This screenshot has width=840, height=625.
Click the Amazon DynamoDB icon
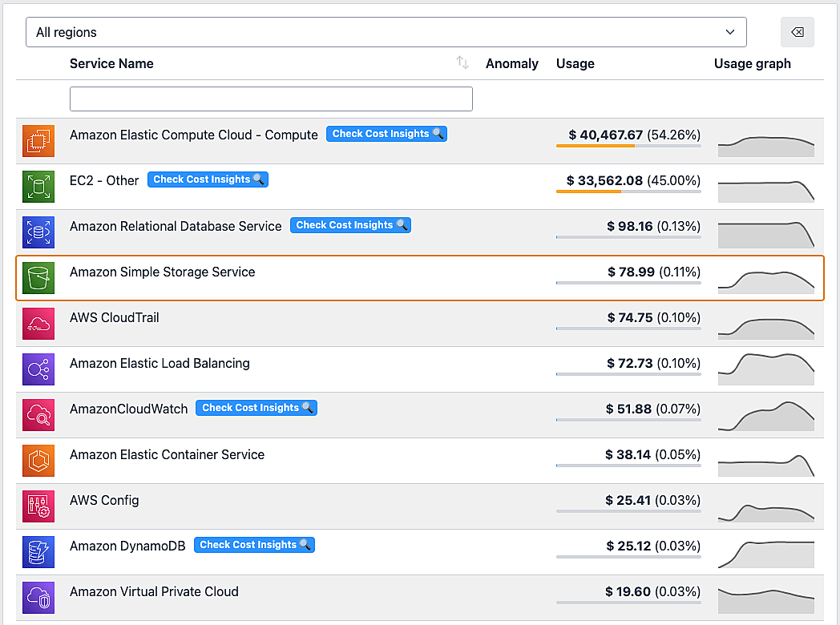point(38,552)
